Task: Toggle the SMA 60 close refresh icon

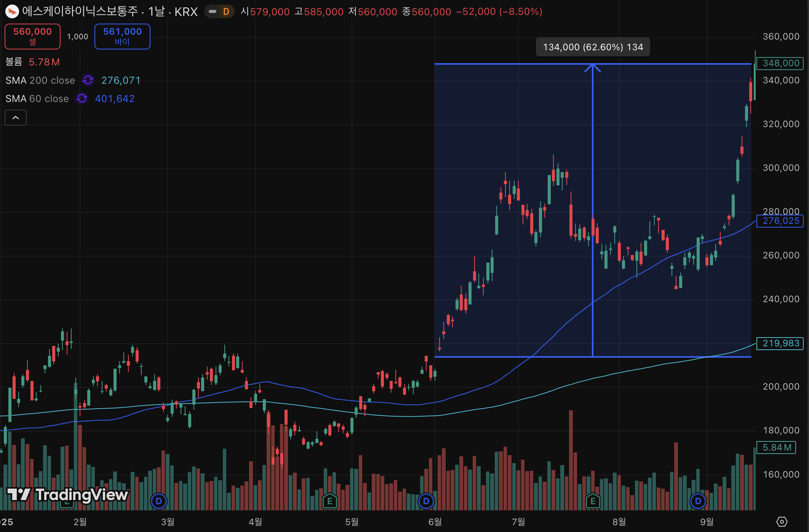Action: click(x=82, y=99)
